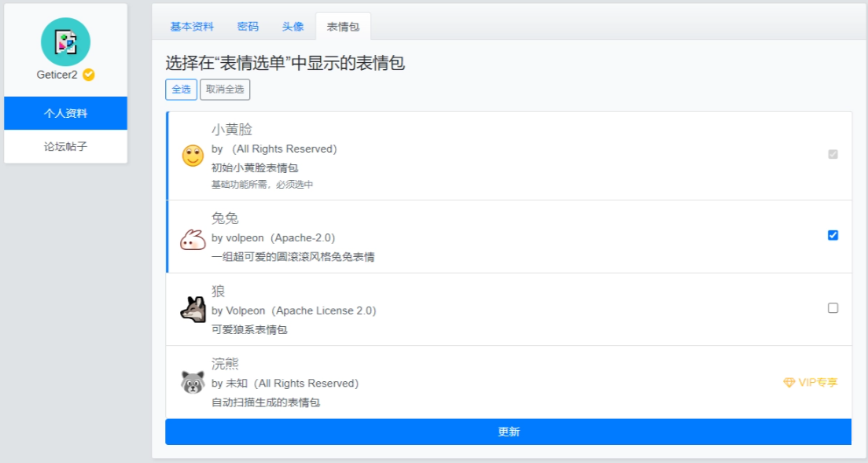Screen dimensions: 868x463
Task: Click the greyed-out 小黄脸 checkbox
Action: click(833, 154)
